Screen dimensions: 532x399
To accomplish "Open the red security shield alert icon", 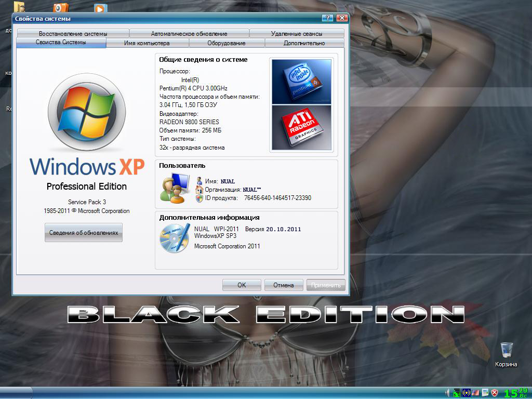I will pos(495,393).
